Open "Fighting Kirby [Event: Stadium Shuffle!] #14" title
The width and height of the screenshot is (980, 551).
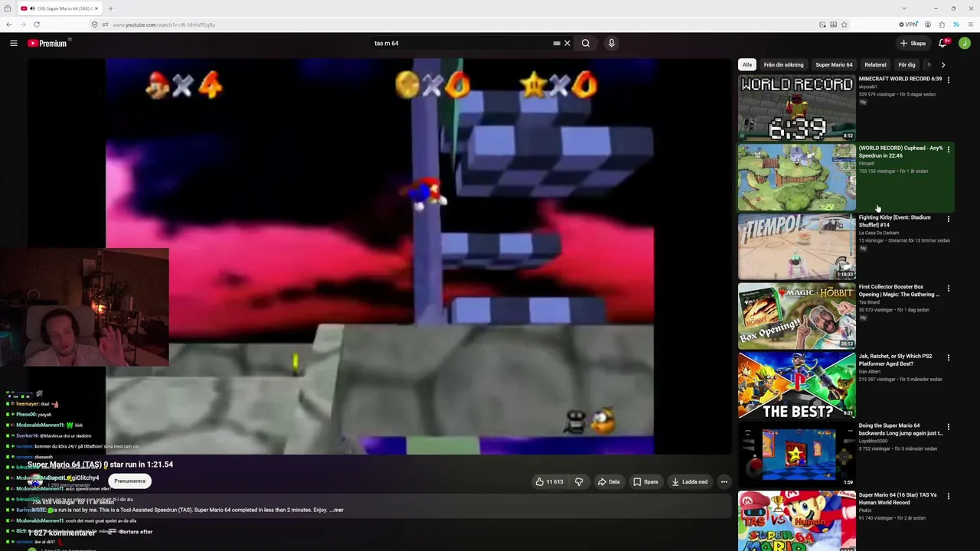pos(895,221)
